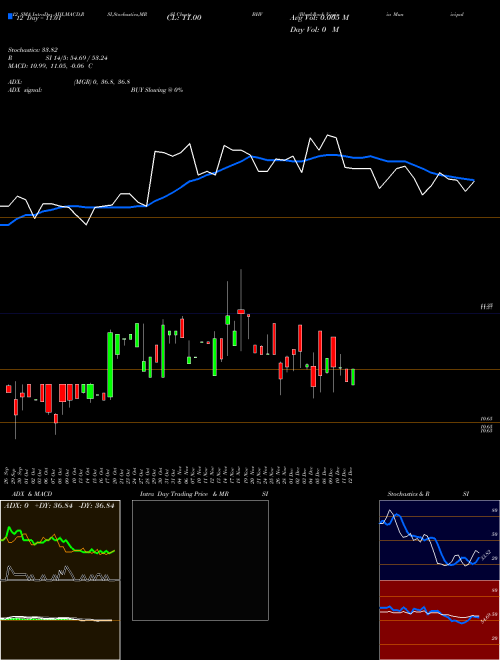Click the ADX and MACD chart panel

click(x=60, y=580)
